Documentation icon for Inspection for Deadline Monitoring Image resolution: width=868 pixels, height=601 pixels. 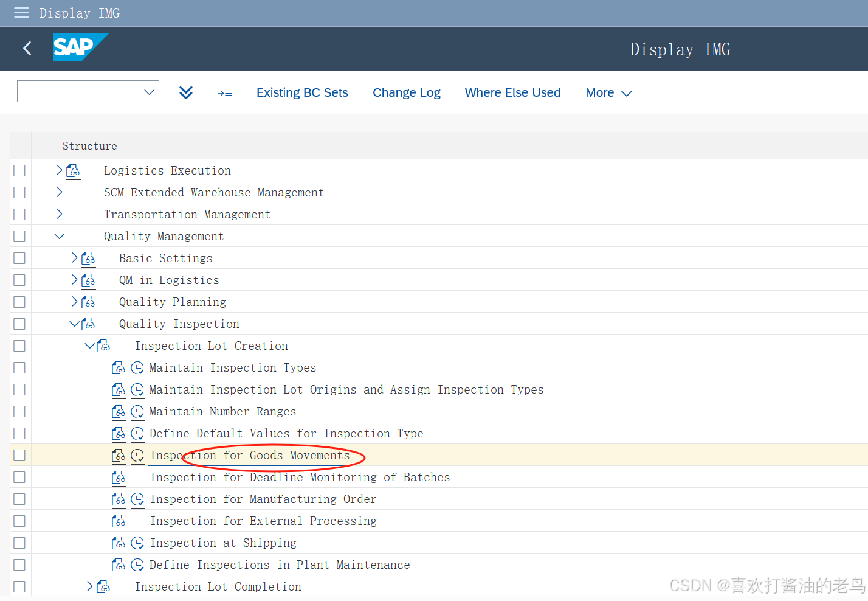click(119, 478)
